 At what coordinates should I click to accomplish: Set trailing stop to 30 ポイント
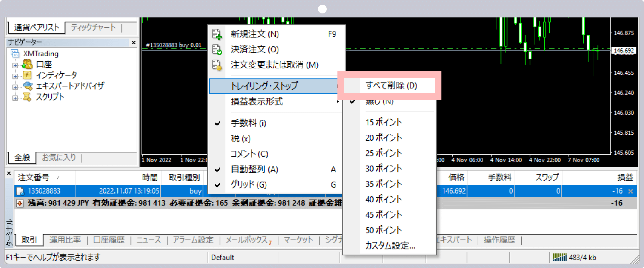(x=389, y=169)
